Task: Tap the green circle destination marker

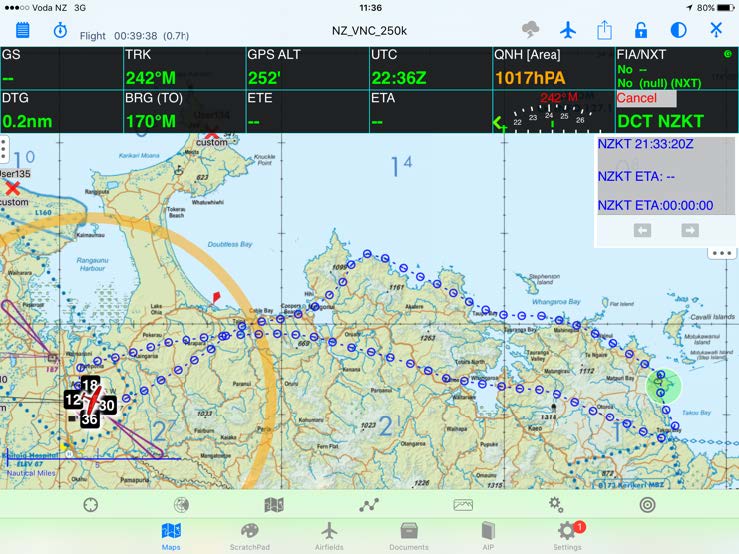Action: pos(663,386)
